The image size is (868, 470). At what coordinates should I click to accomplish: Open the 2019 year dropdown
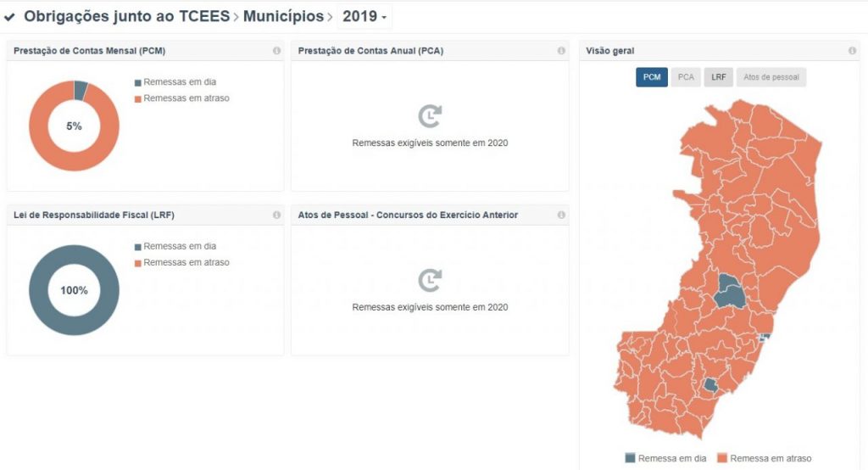point(364,16)
